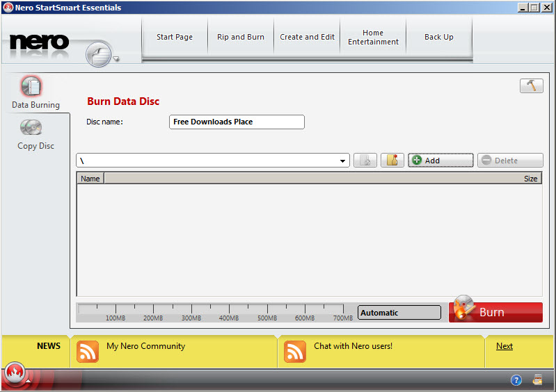This screenshot has width=556, height=392.
Task: Switch to the Start Page tab
Action: 175,37
